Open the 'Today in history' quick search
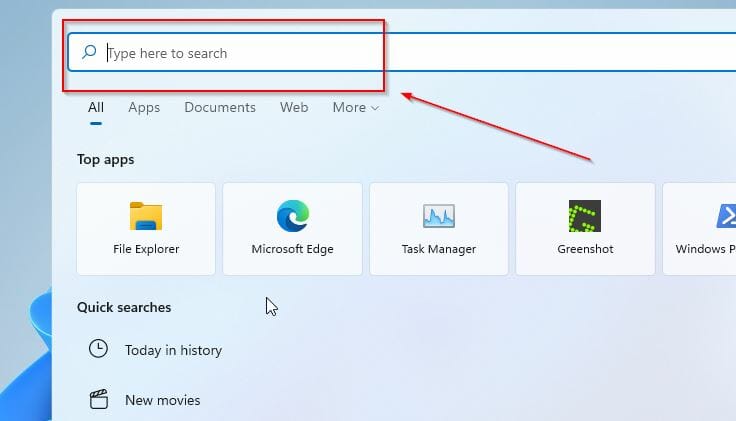736x421 pixels. click(173, 350)
